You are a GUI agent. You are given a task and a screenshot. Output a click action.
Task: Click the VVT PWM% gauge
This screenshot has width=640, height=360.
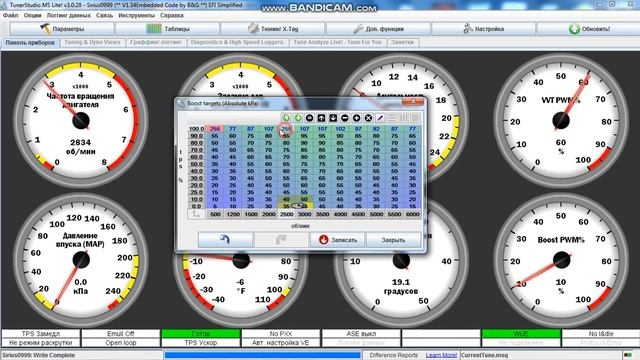[x=561, y=120]
